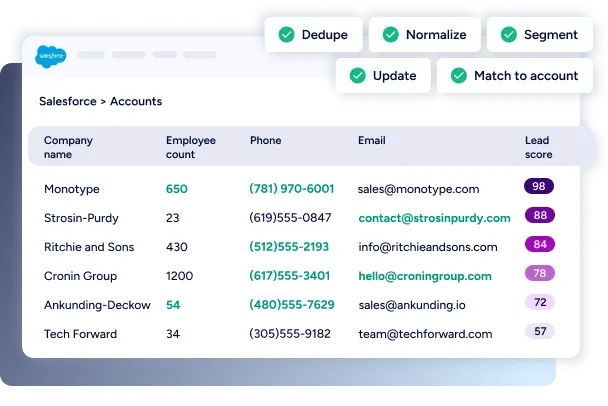The height and width of the screenshot is (406, 608).
Task: Click employee count 54
Action: coord(173,305)
